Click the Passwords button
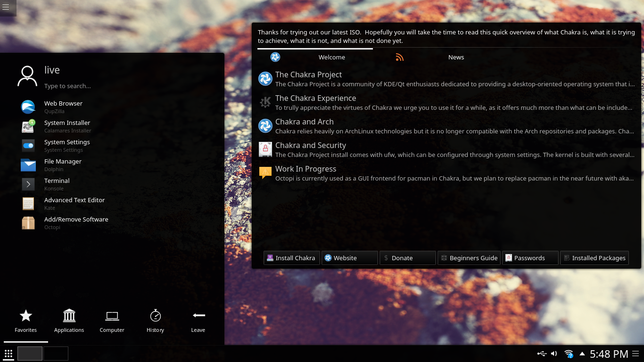Screen dimensions: 644x362 pos(530,258)
